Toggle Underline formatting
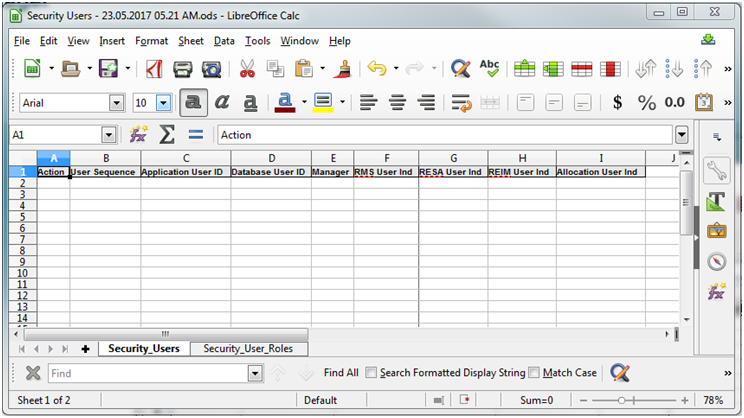This screenshot has height=418, width=744. click(x=251, y=102)
